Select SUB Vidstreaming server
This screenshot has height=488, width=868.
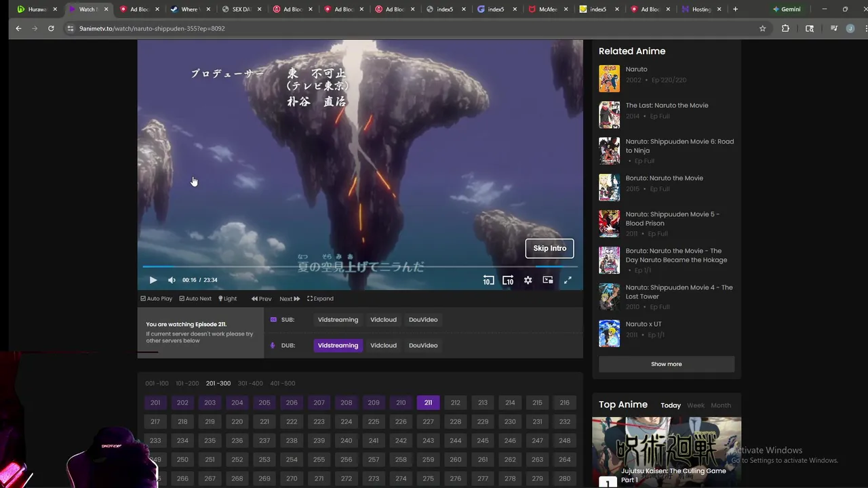338,320
